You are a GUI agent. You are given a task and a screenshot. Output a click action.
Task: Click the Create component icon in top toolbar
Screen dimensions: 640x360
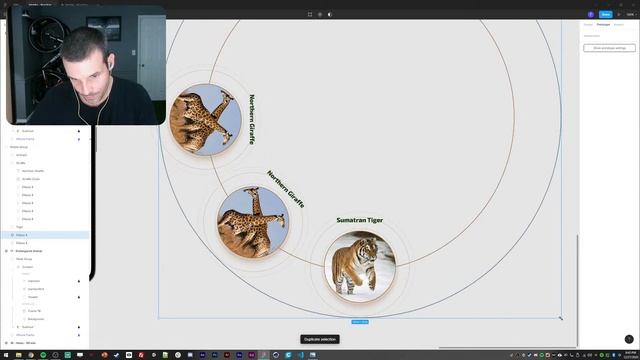click(320, 14)
